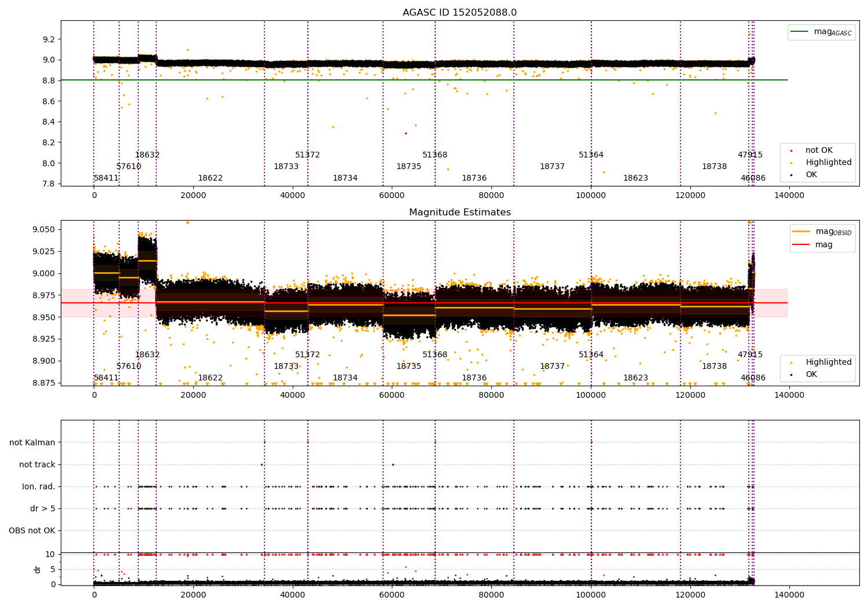The image size is (868, 608).
Task: Select obsid label 47915 in the top plot
Action: tap(750, 155)
